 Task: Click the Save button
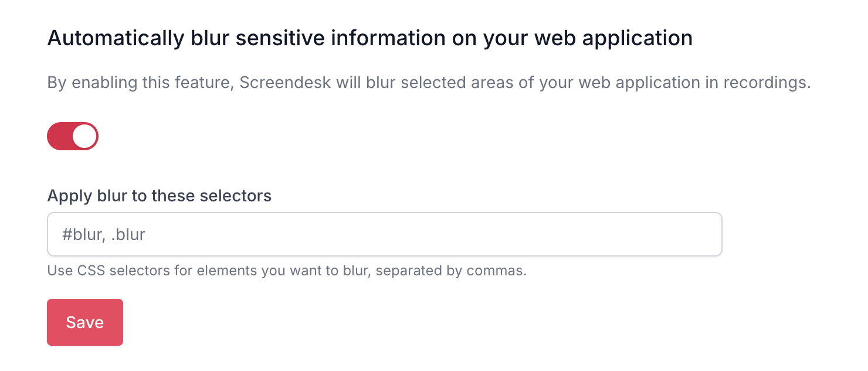(x=85, y=322)
